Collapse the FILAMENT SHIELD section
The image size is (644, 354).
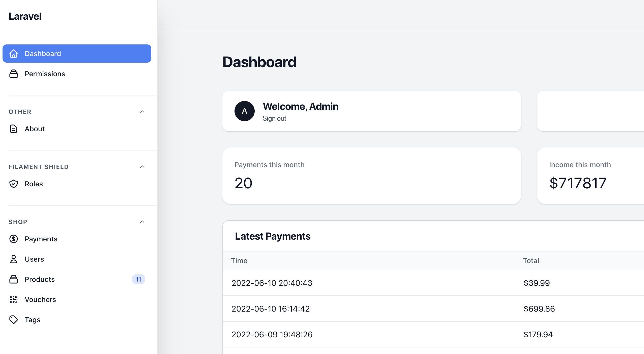(x=142, y=166)
